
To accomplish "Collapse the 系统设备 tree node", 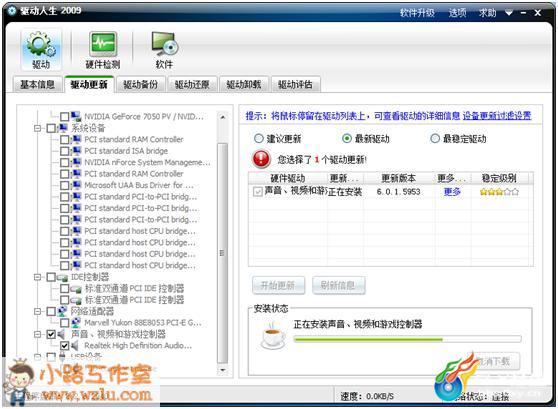I will coord(37,128).
